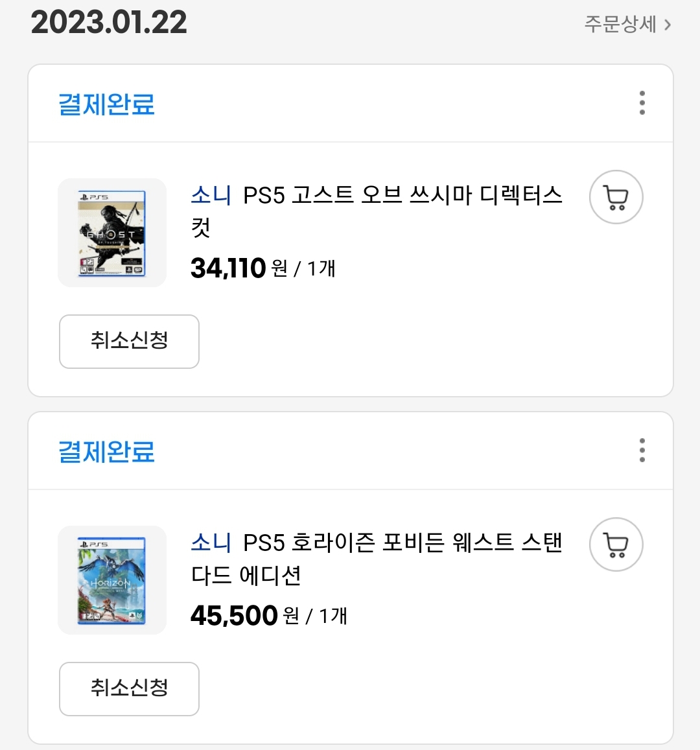The image size is (700, 750).
Task: Click the 2023.01.22 order date heading
Action: (x=109, y=23)
